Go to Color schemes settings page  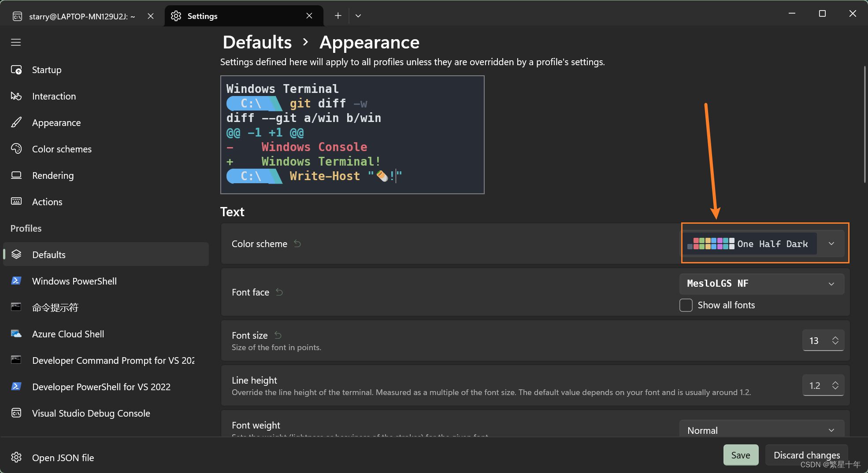(x=106, y=149)
